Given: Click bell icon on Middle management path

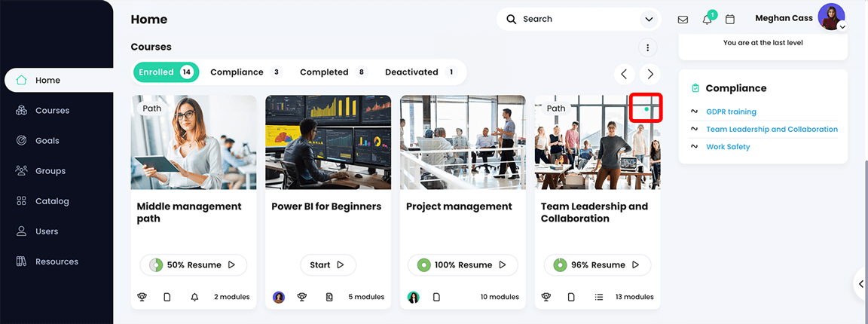Looking at the screenshot, I should tap(194, 297).
